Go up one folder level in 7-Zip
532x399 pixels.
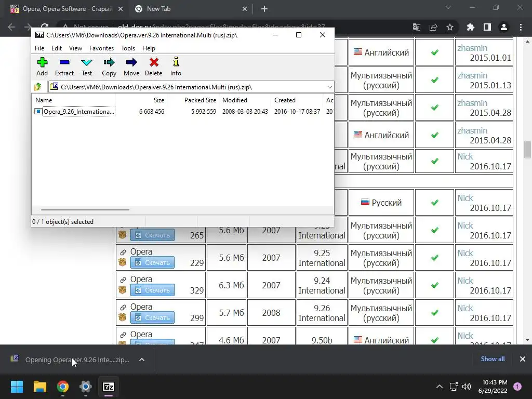coord(38,87)
